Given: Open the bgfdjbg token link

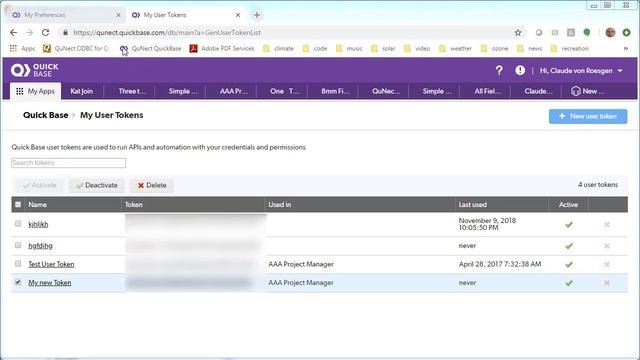Looking at the screenshot, I should pyautogui.click(x=40, y=246).
